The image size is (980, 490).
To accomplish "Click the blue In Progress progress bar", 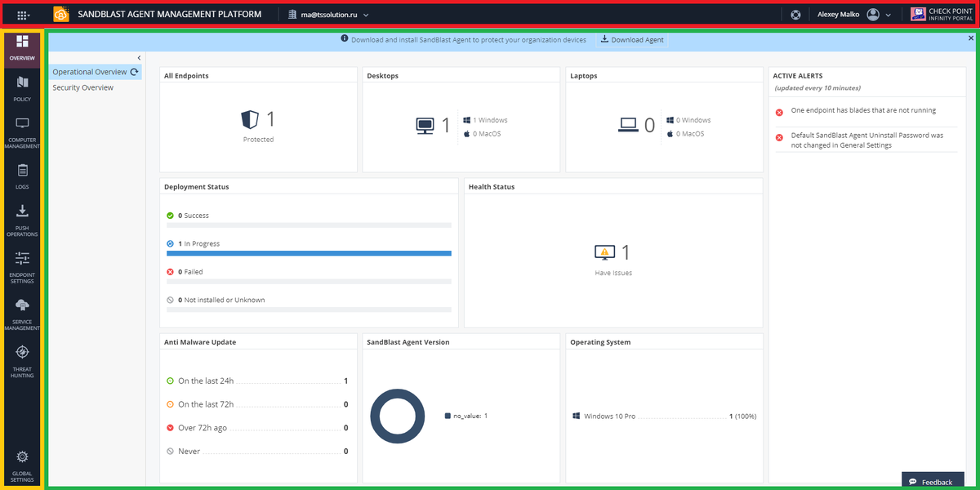I will 309,253.
